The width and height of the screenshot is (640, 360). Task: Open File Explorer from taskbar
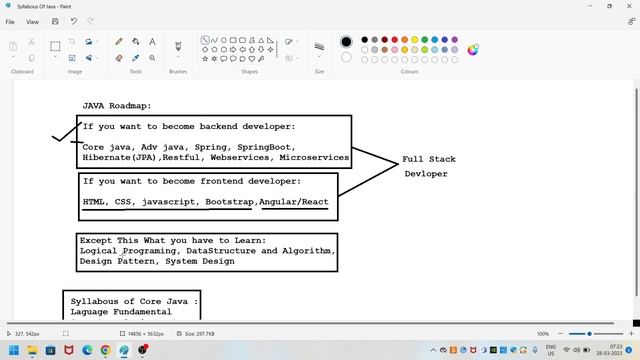(32, 350)
